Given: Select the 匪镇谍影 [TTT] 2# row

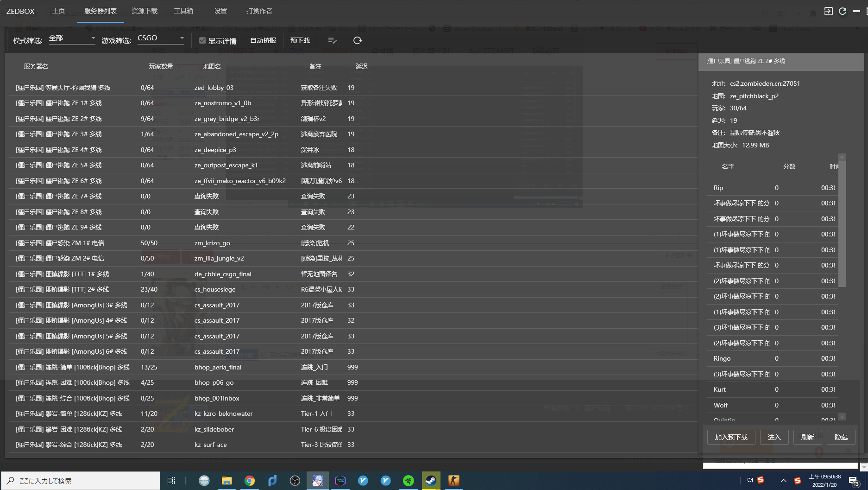Looking at the screenshot, I should [353, 289].
